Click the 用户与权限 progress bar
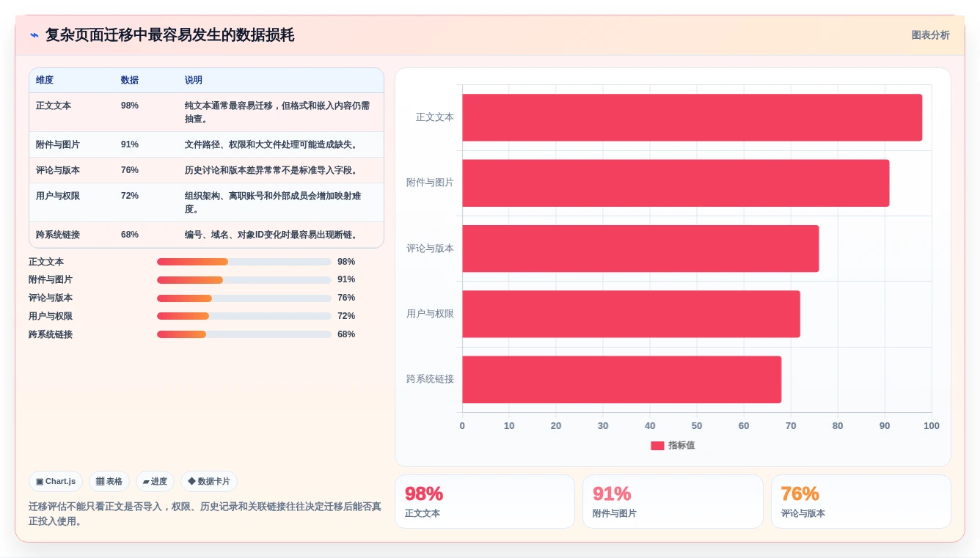The width and height of the screenshot is (980, 558). (244, 316)
